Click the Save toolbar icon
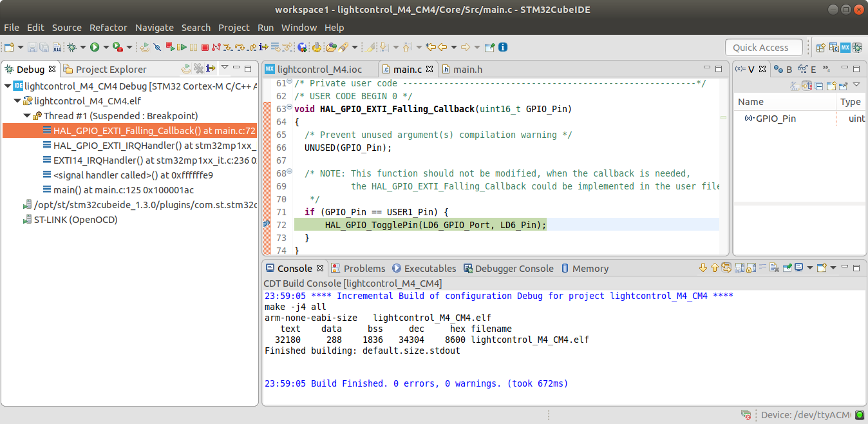The height and width of the screenshot is (424, 868). pyautogui.click(x=32, y=47)
